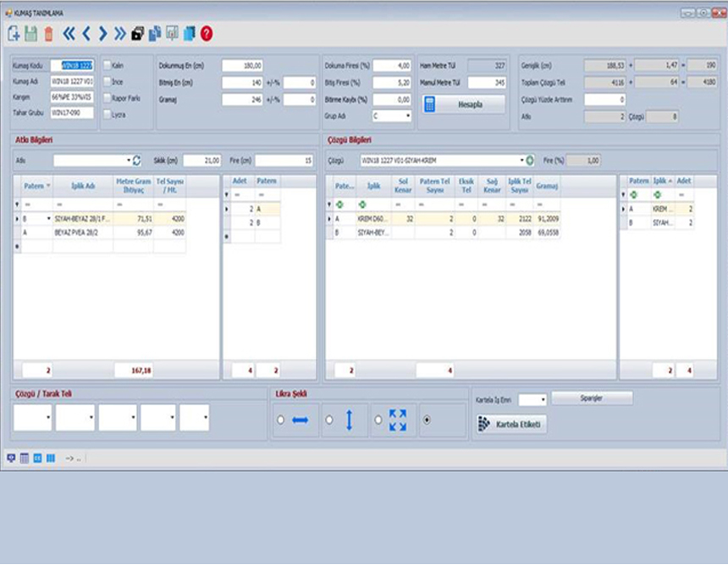The image size is (728, 565).
Task: Click the Dokunmuş En (cm) input field
Action: point(244,65)
